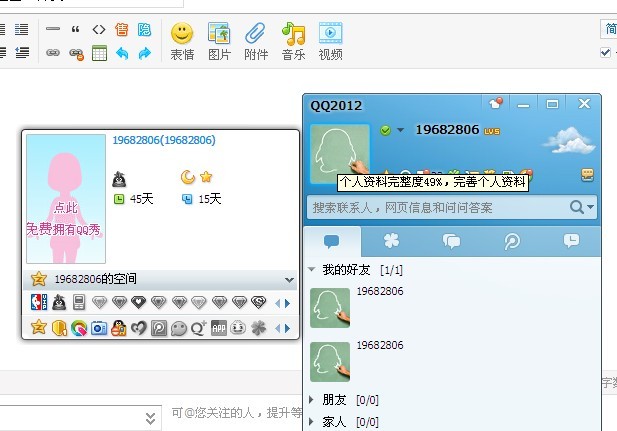This screenshot has height=431, width=617.
Task: Redo the edit with the right arrow
Action: coord(145,53)
